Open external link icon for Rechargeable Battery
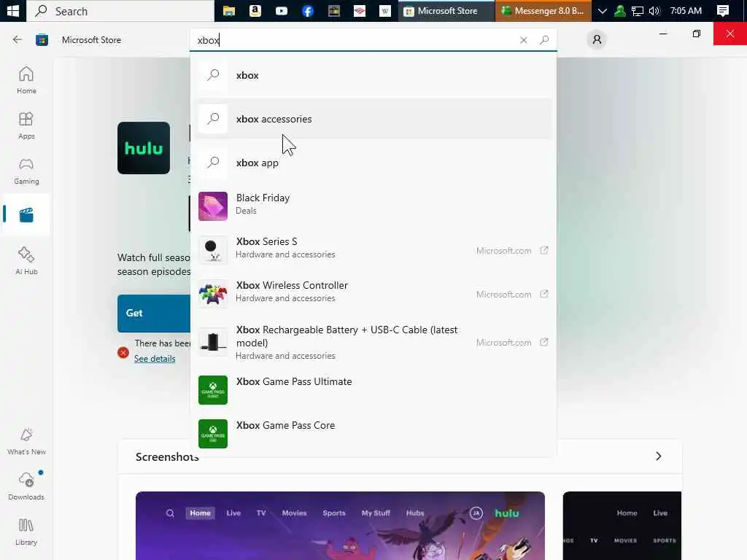The image size is (747, 560). click(543, 342)
